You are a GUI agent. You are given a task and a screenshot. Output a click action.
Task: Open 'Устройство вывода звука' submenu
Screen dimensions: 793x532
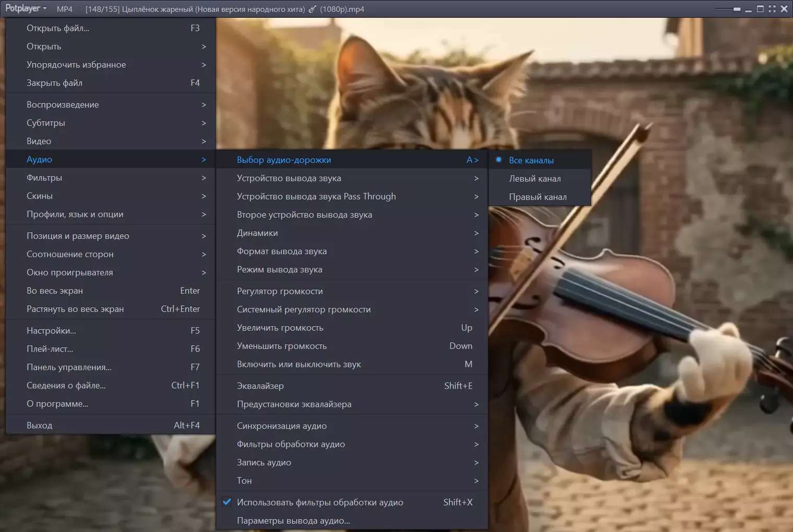click(x=352, y=178)
